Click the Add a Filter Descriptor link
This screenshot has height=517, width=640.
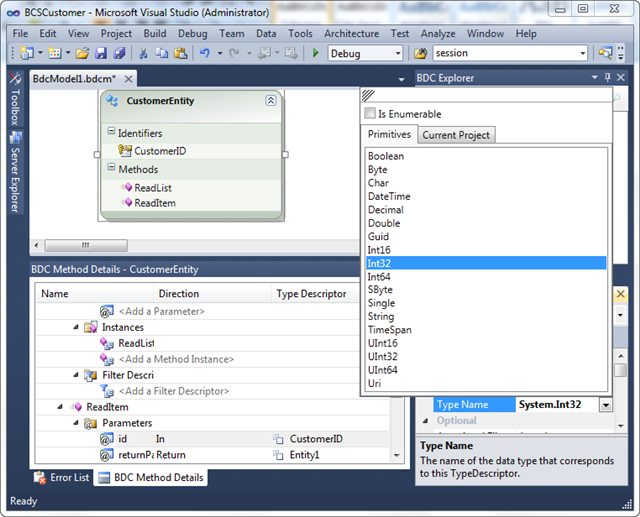[x=174, y=391]
